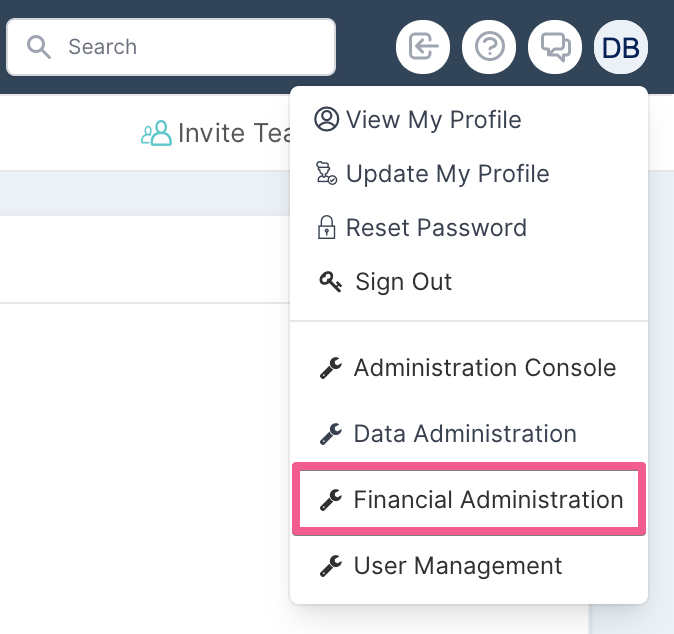Click the magnifier icon in search box

coord(39,47)
